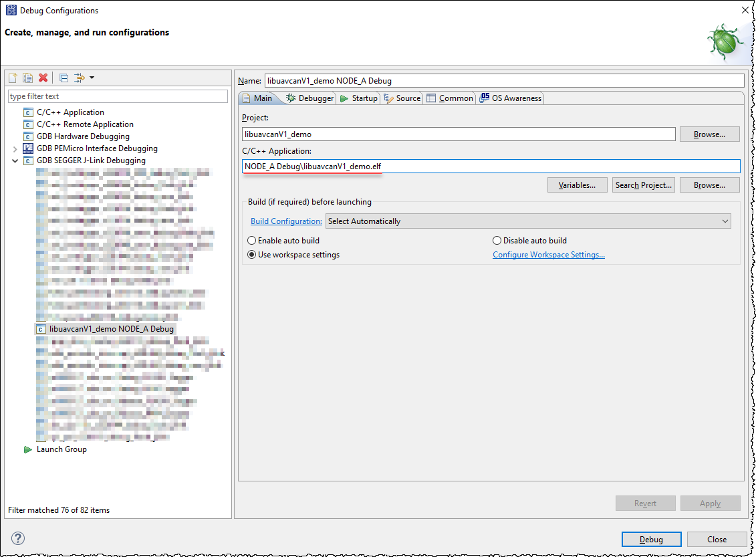Collapse GDB SEGGER J-Link Debugging node

tap(15, 160)
